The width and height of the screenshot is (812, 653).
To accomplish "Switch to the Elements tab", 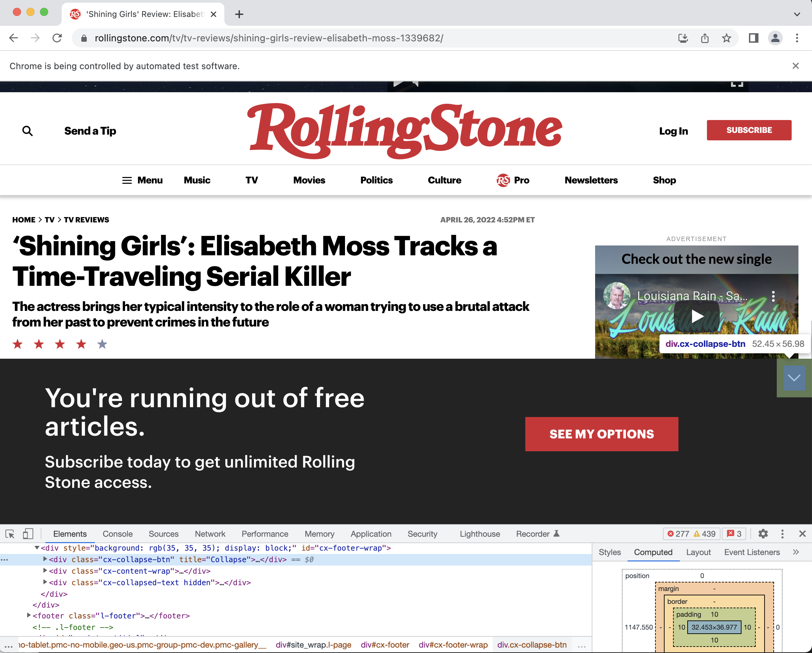I will point(70,534).
